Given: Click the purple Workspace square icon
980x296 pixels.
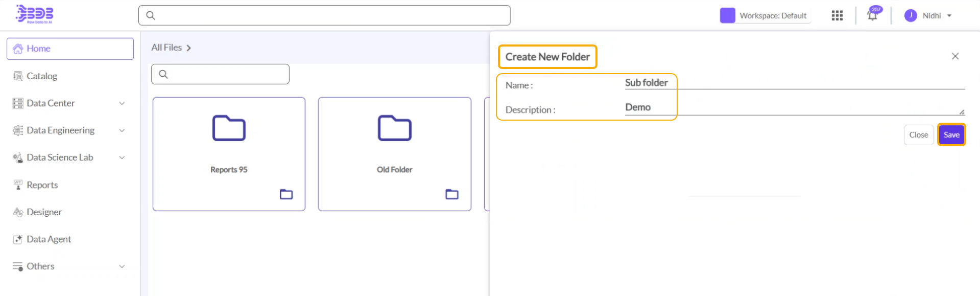Looking at the screenshot, I should (727, 16).
